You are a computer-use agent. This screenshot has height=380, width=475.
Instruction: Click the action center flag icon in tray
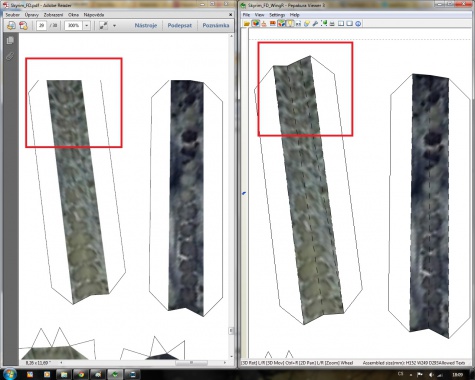(420, 374)
